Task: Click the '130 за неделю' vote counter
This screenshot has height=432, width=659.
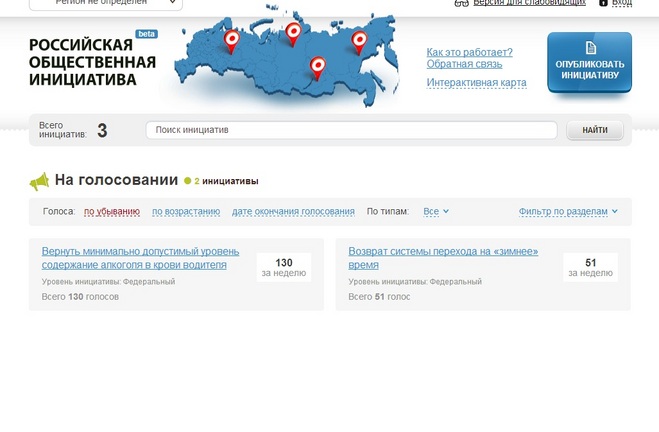Action: point(284,267)
